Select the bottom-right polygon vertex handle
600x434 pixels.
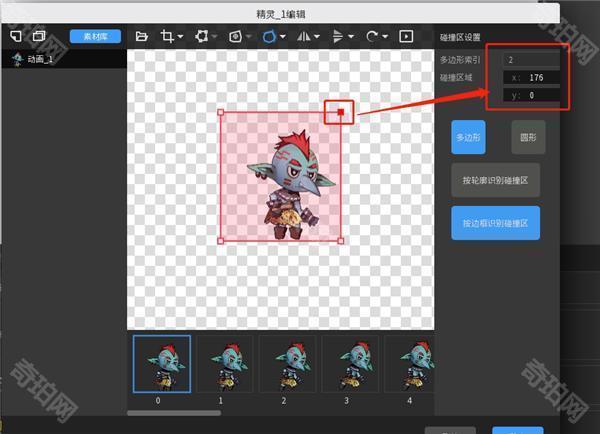coord(341,241)
